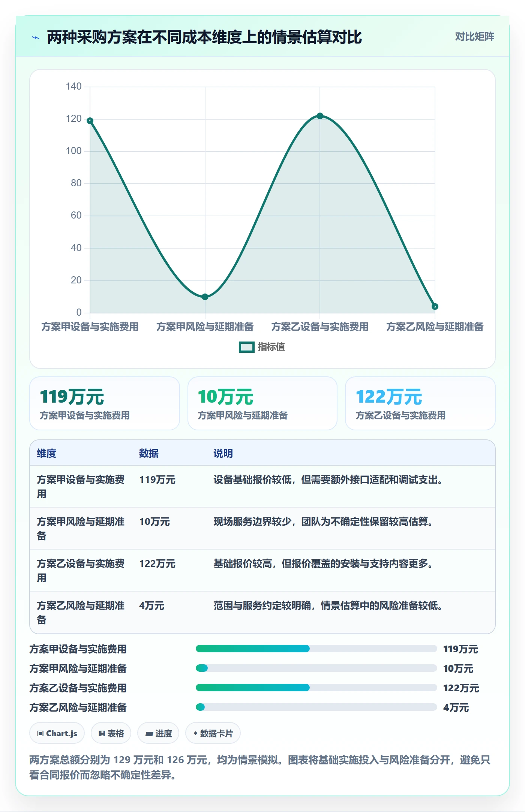Click the chart title heading text
The image size is (525, 812).
pyautogui.click(x=204, y=37)
